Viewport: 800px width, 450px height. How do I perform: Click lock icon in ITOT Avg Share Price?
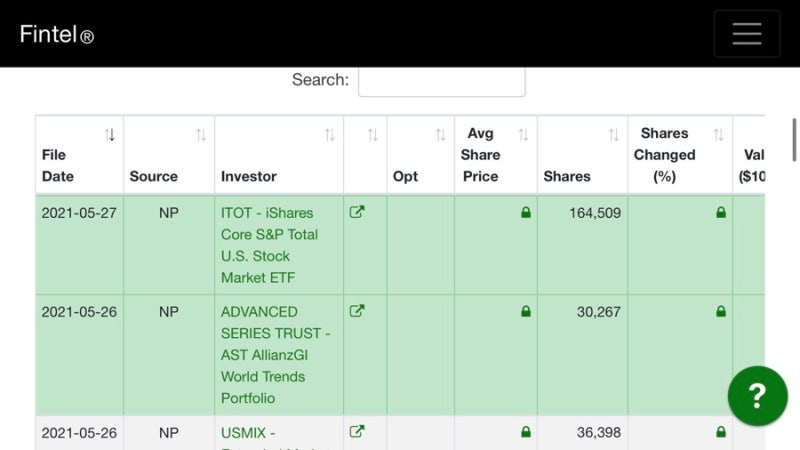pos(525,213)
